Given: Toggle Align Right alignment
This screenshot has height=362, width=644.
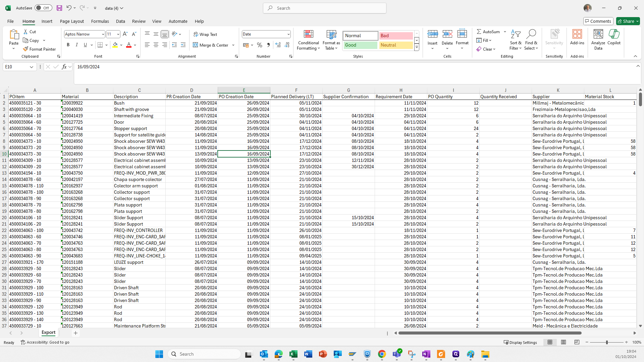Looking at the screenshot, I should pos(165,45).
